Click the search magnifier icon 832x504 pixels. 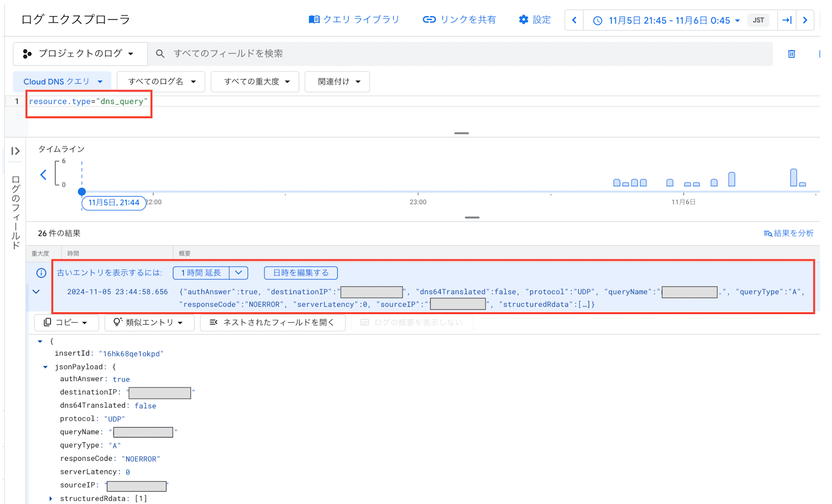click(x=160, y=54)
